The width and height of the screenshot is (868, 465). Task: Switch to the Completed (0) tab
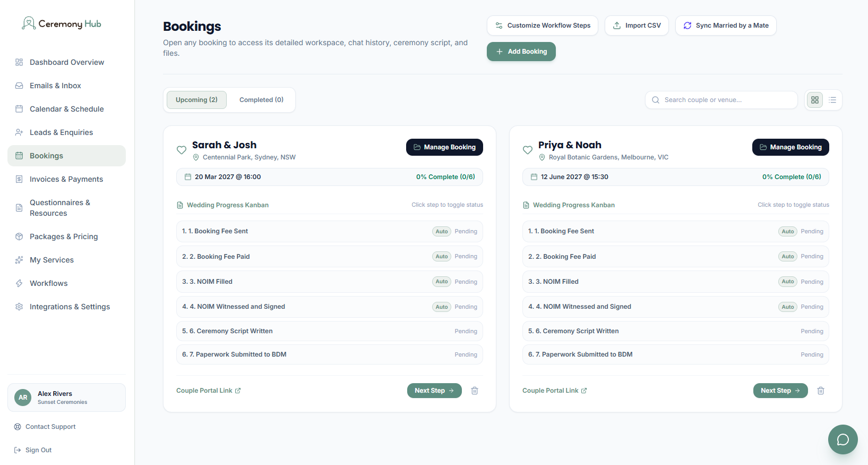(261, 100)
